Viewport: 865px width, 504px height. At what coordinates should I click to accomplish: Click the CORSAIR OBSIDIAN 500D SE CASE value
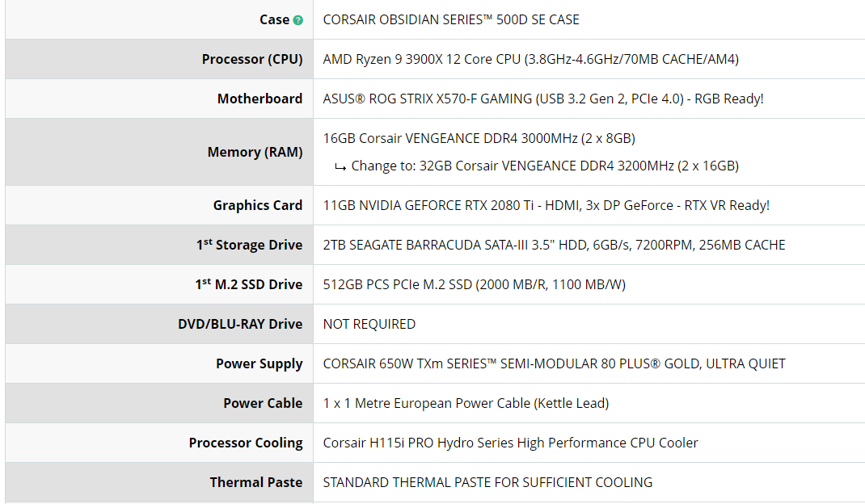[451, 20]
